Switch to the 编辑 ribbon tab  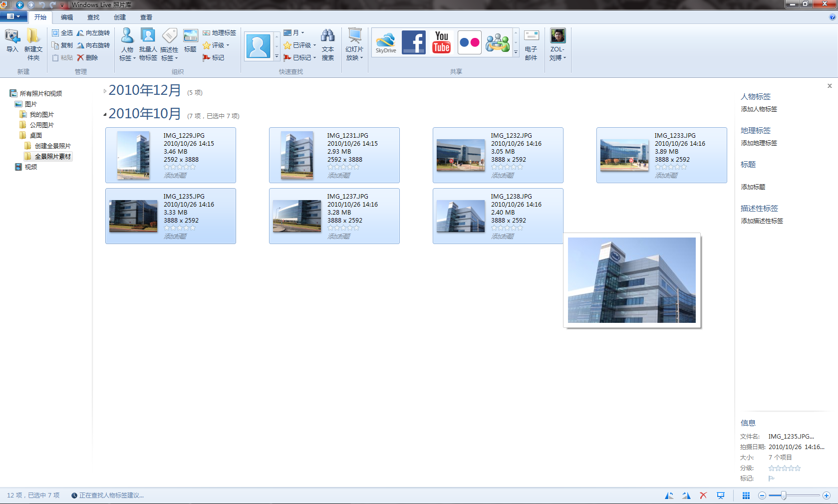(67, 17)
